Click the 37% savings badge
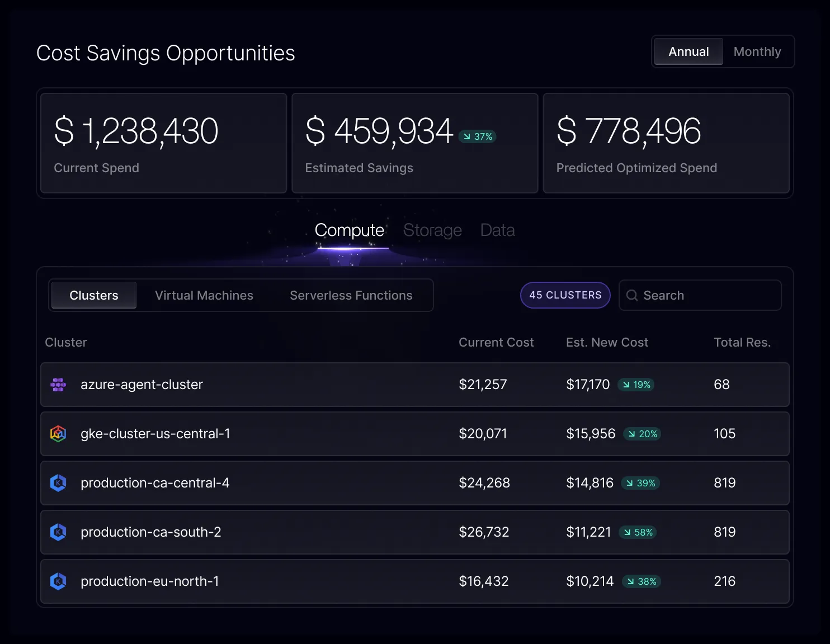This screenshot has height=644, width=830. point(477,136)
